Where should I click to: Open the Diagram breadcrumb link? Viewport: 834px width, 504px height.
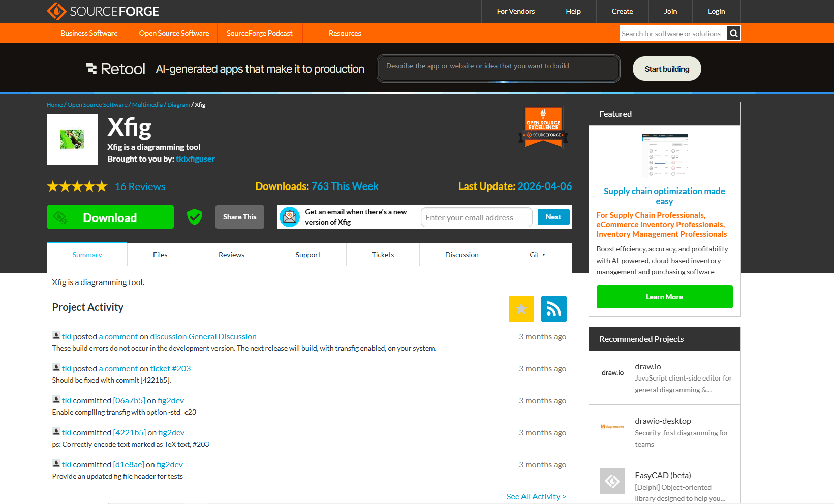179,105
